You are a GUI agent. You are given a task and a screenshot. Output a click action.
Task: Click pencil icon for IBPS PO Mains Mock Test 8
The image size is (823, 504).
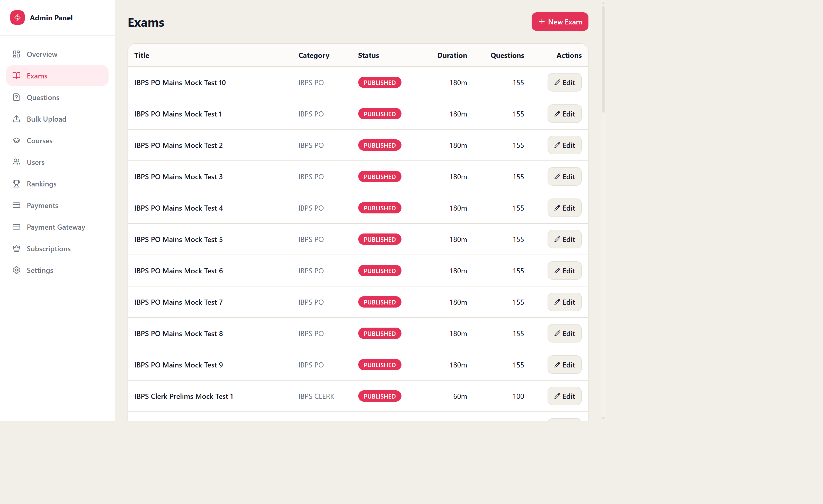(x=557, y=333)
